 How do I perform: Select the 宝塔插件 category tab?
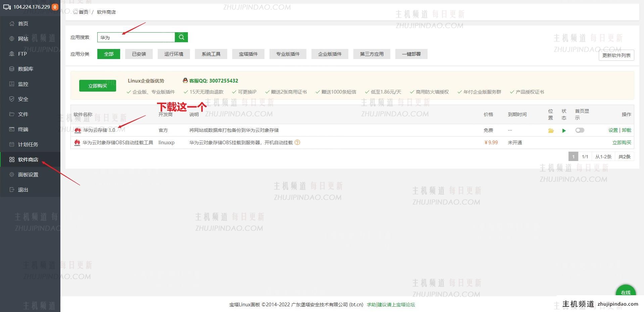click(248, 54)
